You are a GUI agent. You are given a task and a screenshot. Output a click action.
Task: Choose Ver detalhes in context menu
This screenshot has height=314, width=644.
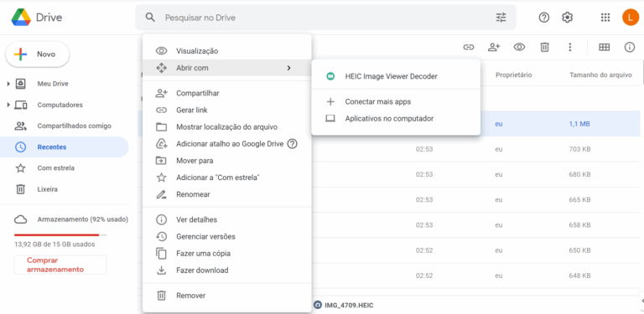coord(226,219)
